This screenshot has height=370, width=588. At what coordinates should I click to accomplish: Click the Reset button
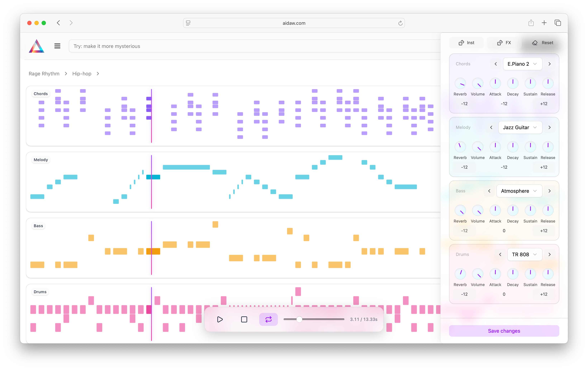(x=543, y=43)
